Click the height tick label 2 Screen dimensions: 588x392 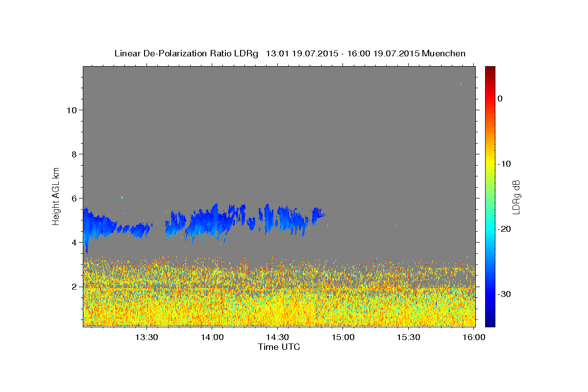click(x=74, y=286)
